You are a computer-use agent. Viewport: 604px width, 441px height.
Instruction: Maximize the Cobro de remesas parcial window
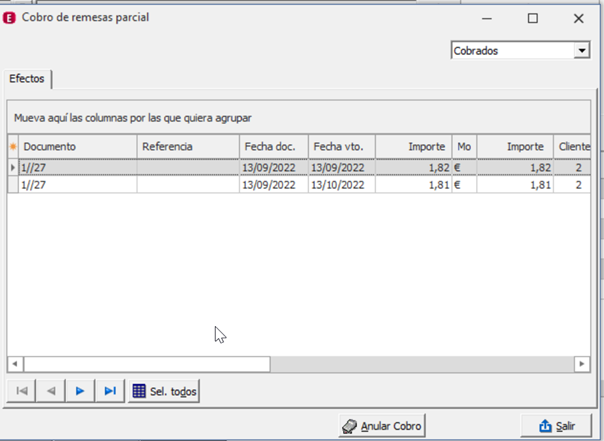pos(533,18)
